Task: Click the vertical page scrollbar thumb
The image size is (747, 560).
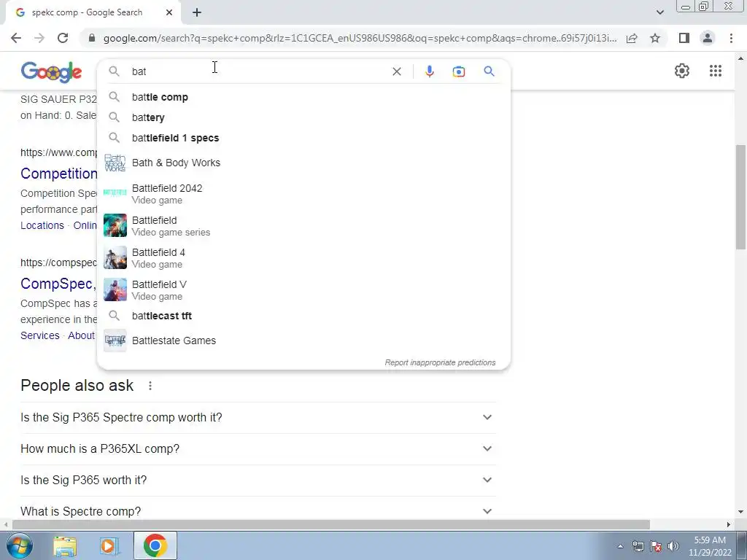Action: (740, 196)
